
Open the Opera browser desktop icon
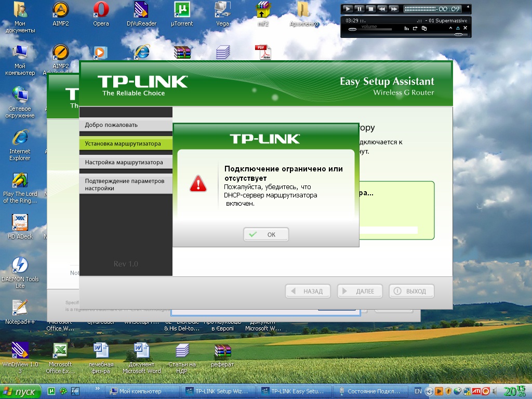click(101, 14)
